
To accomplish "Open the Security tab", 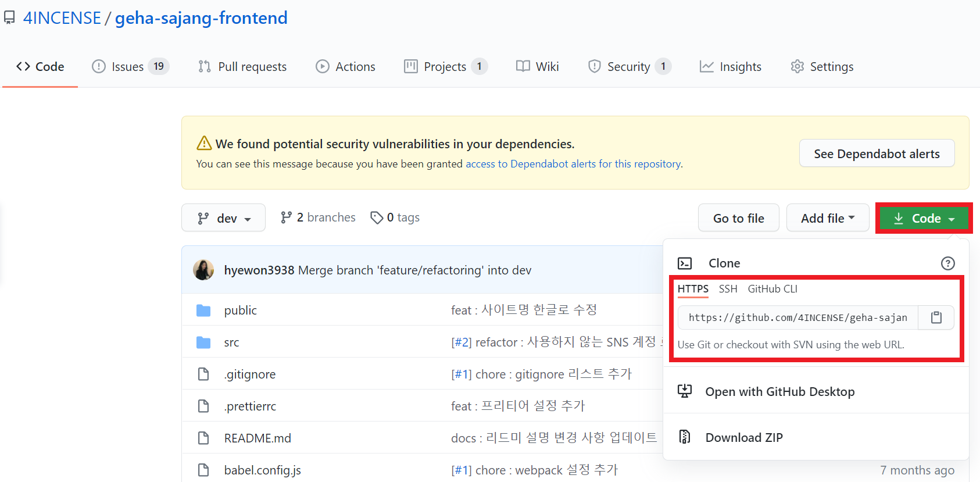I will 630,67.
